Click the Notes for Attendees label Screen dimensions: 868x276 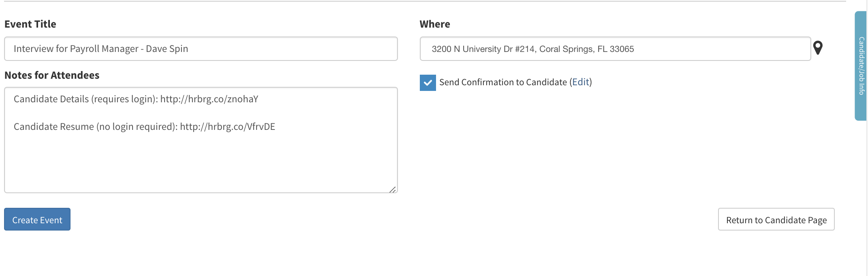point(52,75)
